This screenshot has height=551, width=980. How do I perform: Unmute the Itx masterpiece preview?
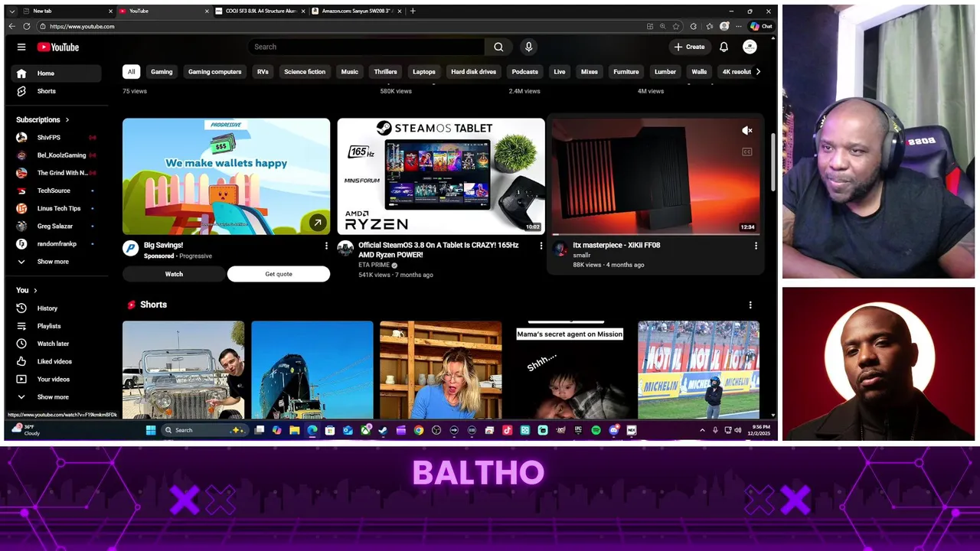(x=747, y=131)
